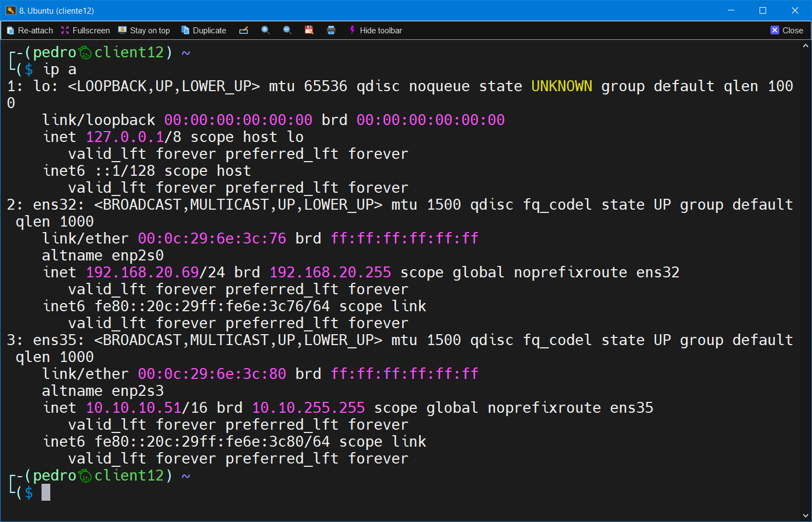Click the Re-attach tab button
812x522 pixels.
tap(30, 31)
